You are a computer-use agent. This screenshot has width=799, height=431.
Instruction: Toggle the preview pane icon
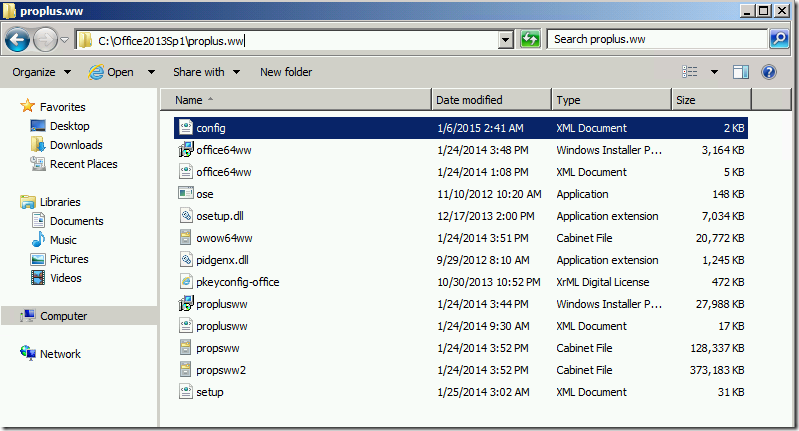click(740, 72)
